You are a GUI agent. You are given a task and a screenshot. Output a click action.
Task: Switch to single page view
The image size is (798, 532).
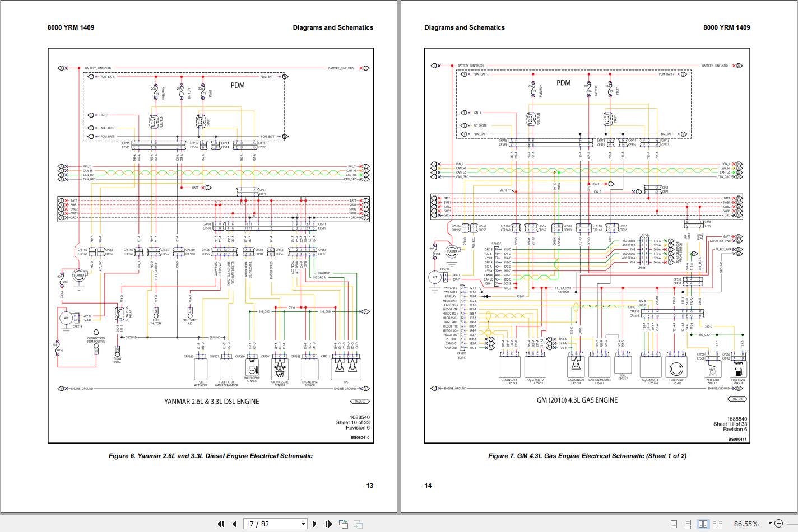674,524
